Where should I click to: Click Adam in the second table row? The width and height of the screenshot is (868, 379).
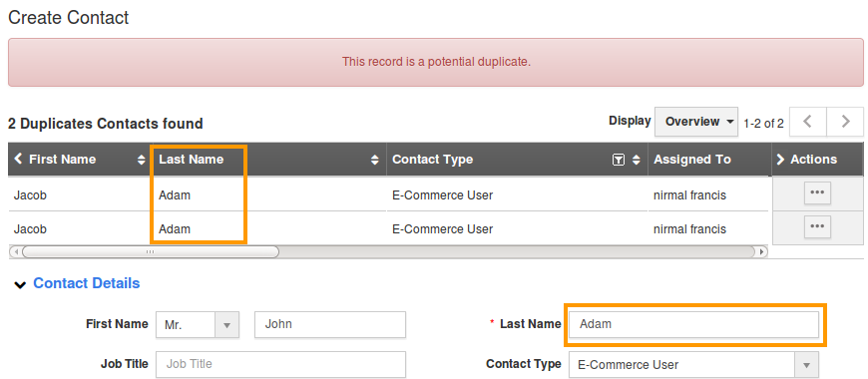[175, 229]
